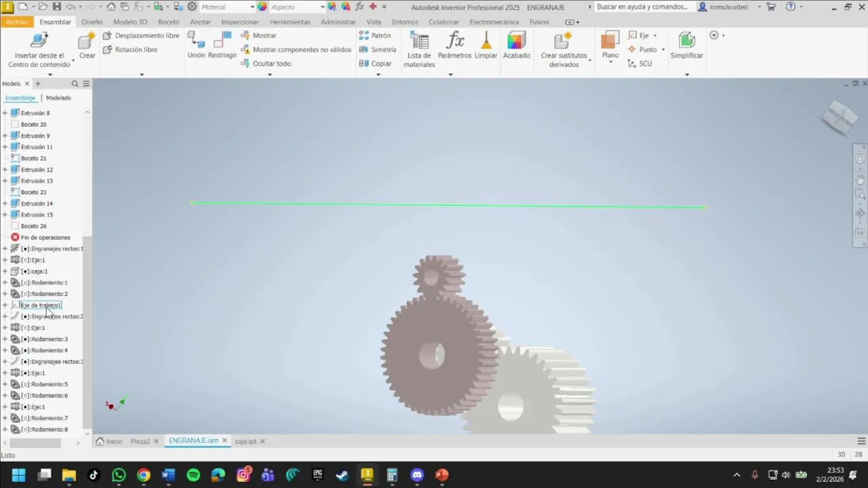Open the Archivo menu
Screen dimensions: 868x488
click(17, 22)
